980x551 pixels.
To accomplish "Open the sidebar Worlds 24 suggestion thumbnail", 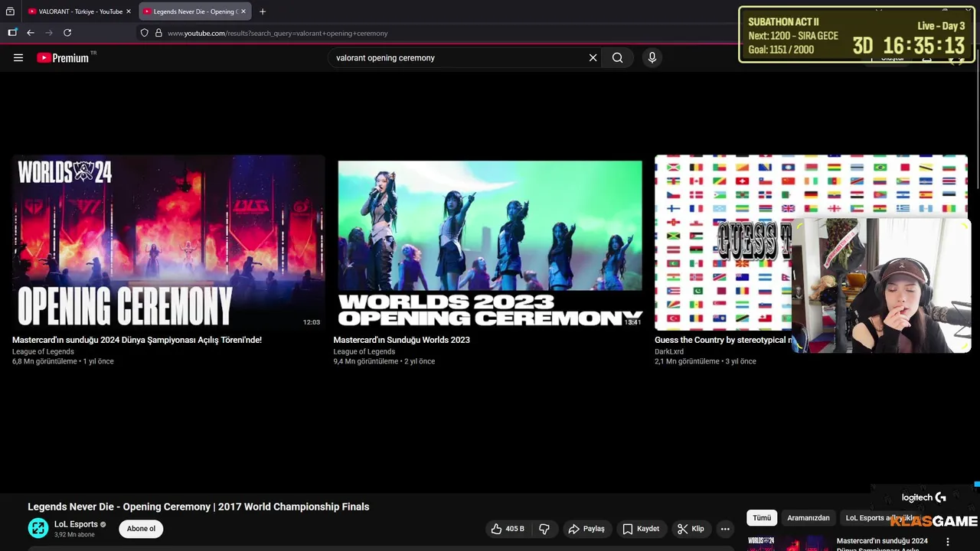I will [x=789, y=543].
